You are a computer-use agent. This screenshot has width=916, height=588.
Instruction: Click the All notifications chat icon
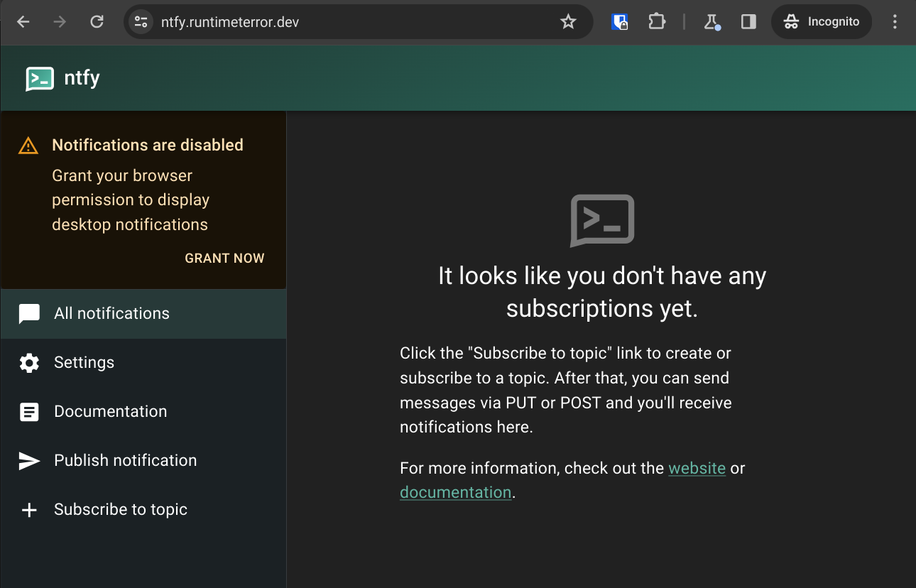(x=29, y=314)
